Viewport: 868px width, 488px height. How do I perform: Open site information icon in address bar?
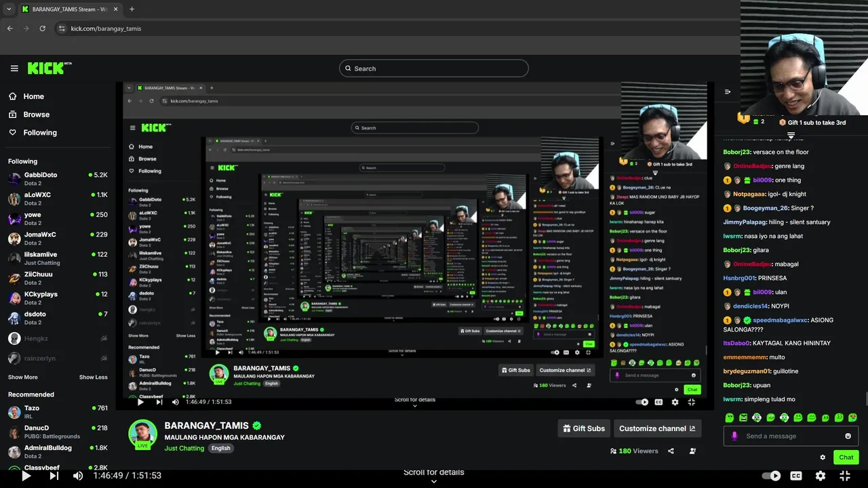pos(62,28)
